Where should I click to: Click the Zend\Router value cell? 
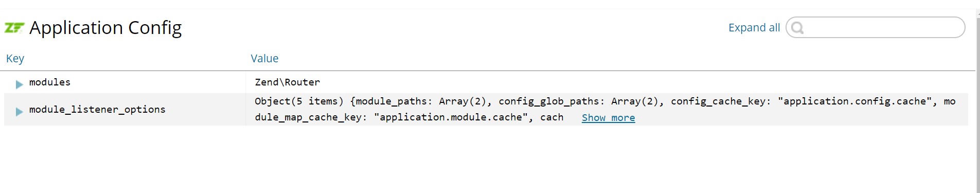(x=288, y=82)
